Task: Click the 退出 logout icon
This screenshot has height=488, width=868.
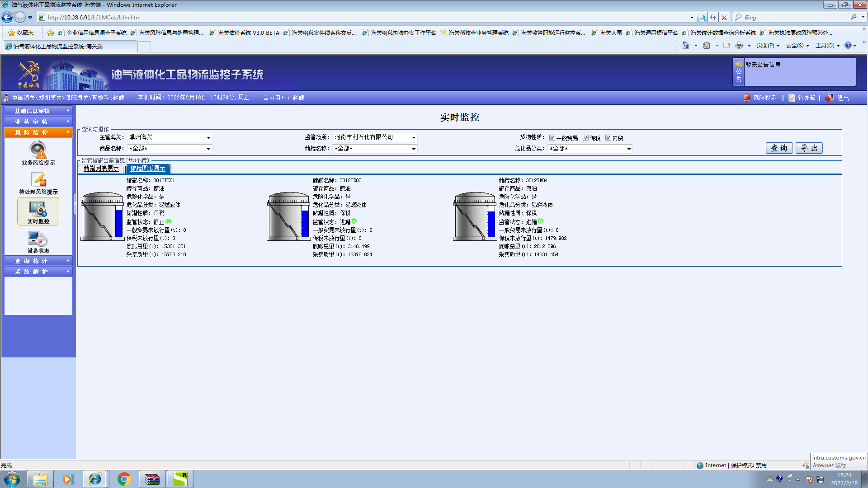Action: point(830,98)
